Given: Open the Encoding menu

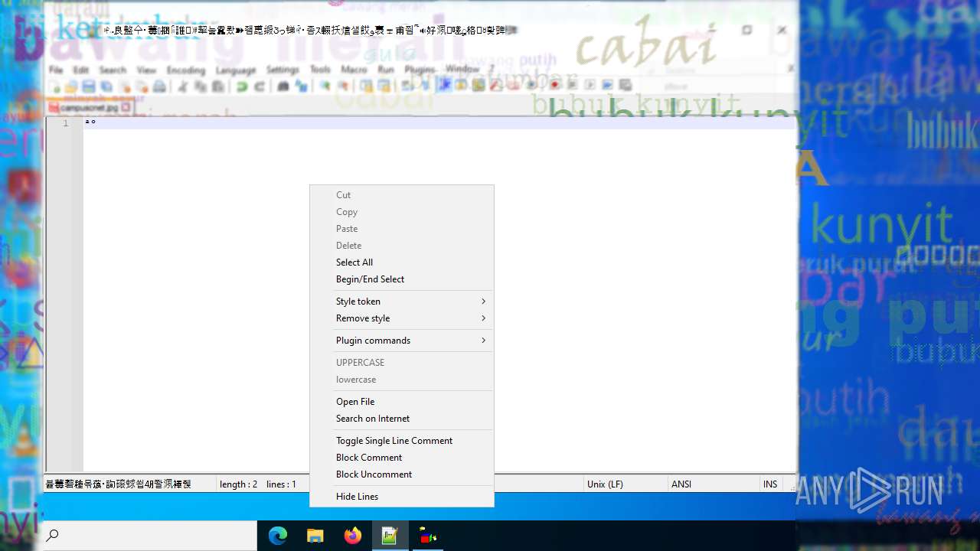Looking at the screenshot, I should (x=186, y=70).
